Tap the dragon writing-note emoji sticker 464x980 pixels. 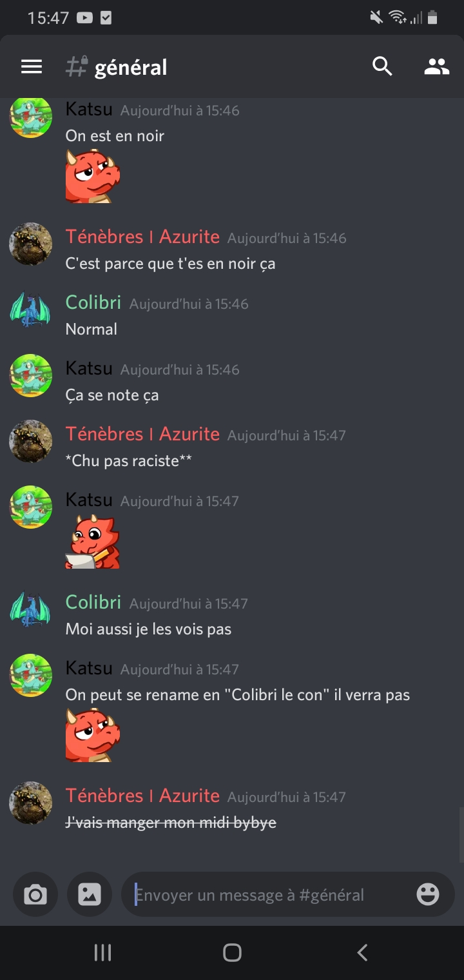tap(93, 542)
